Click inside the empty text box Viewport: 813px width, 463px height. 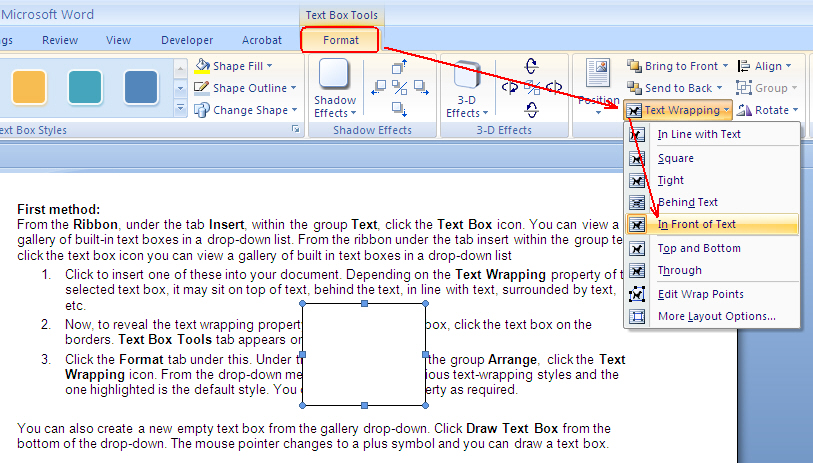pos(364,354)
